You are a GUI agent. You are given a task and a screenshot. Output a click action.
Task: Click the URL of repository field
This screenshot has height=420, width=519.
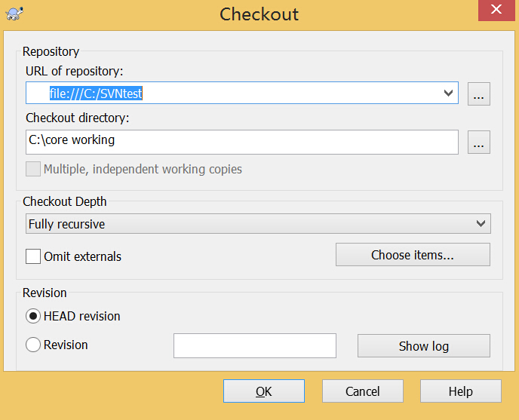pyautogui.click(x=242, y=93)
